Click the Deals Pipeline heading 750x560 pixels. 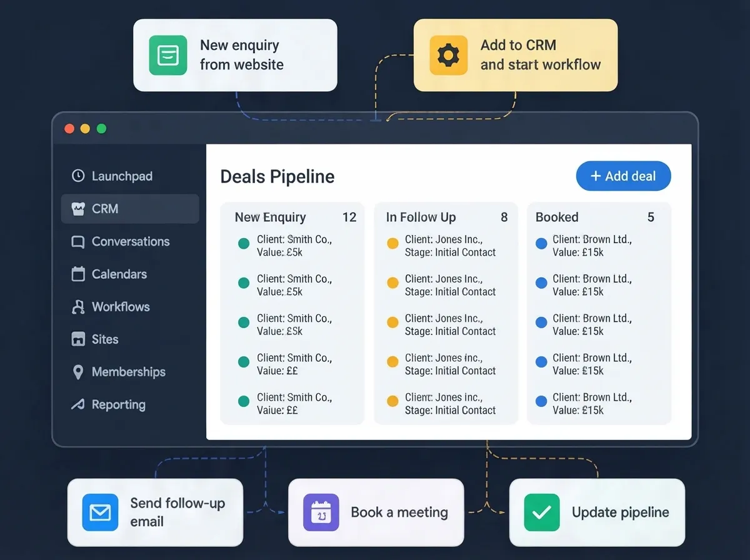[277, 177]
